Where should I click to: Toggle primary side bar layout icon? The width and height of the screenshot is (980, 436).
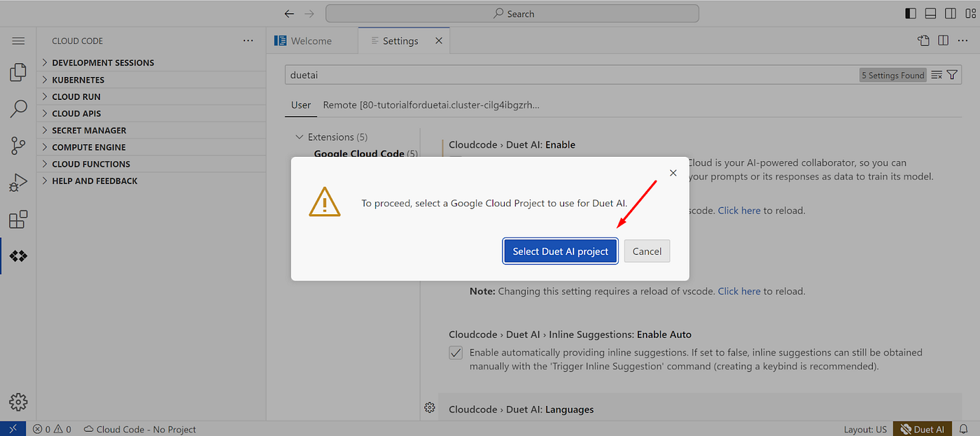pyautogui.click(x=911, y=13)
